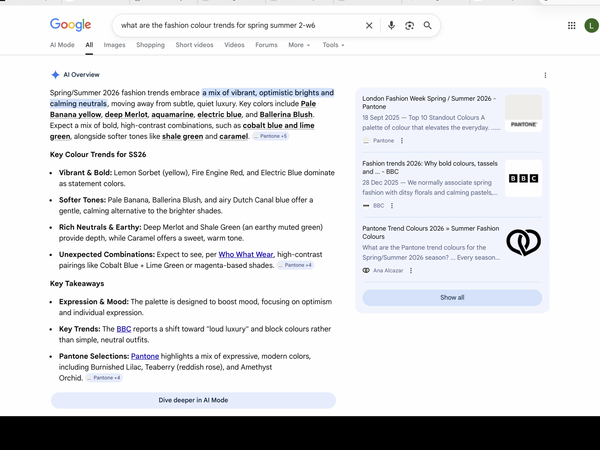The width and height of the screenshot is (600, 450).
Task: Open the Short videos tab
Action: (195, 45)
